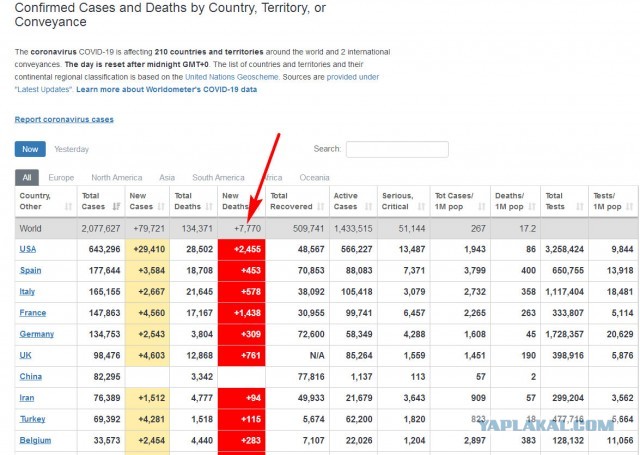
Task: Click China active cases 1,137 cell
Action: 353,376
